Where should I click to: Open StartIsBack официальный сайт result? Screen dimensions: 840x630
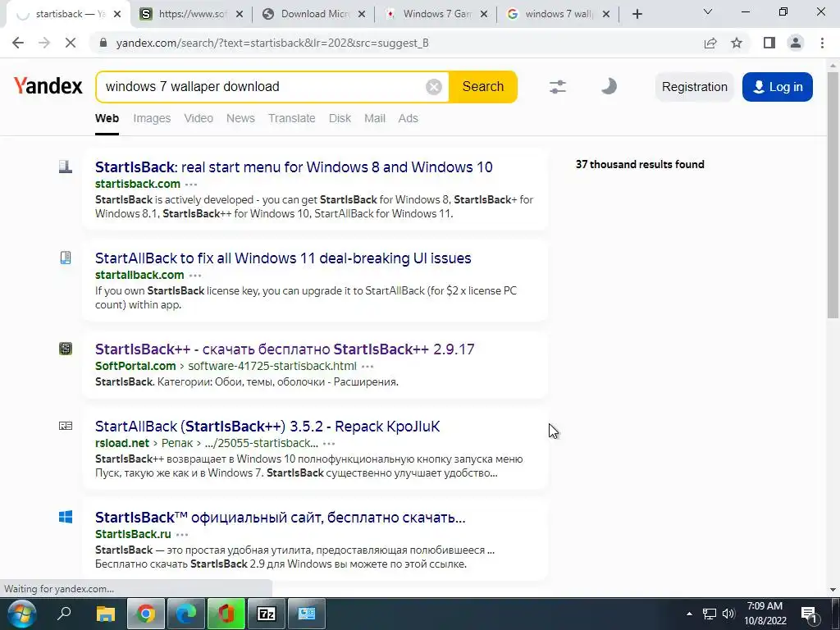(x=281, y=518)
